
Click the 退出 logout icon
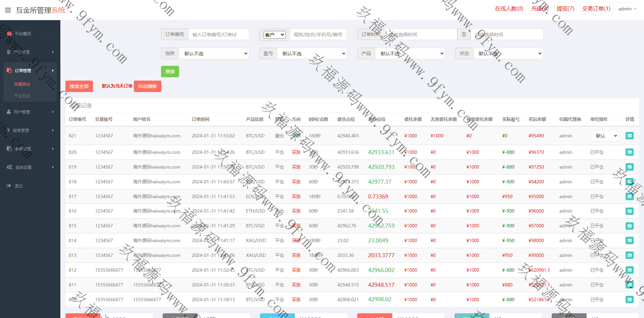click(9, 186)
